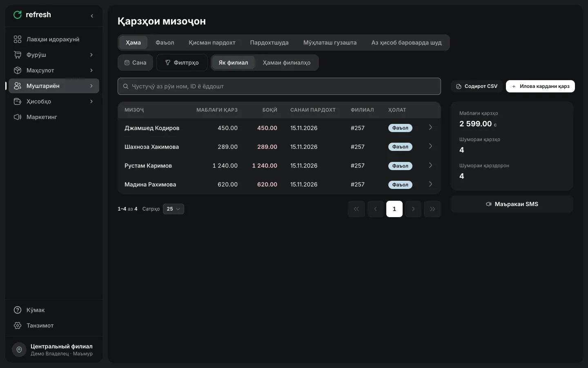Go to the previous page
This screenshot has width=588, height=368.
[375, 209]
